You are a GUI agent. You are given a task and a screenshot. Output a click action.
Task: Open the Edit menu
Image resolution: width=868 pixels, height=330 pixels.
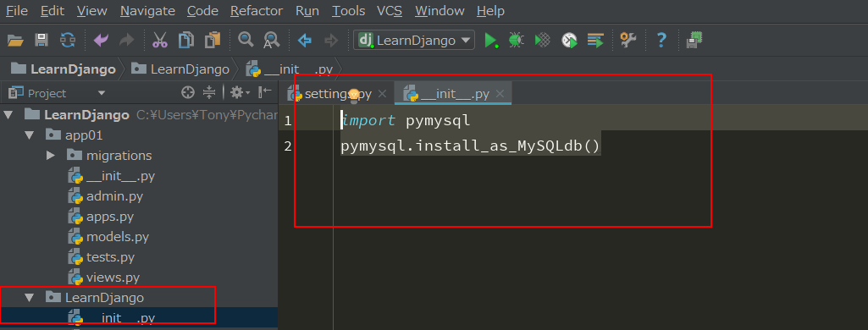pyautogui.click(x=52, y=10)
